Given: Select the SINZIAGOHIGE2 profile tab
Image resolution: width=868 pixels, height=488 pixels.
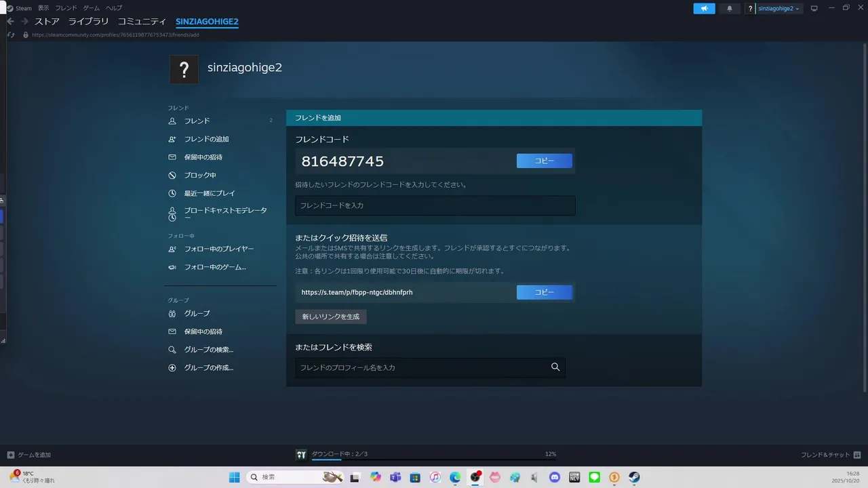Looking at the screenshot, I should click(207, 22).
